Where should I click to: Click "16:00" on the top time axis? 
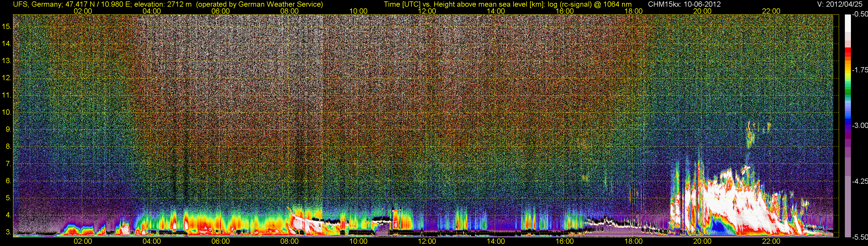click(565, 11)
